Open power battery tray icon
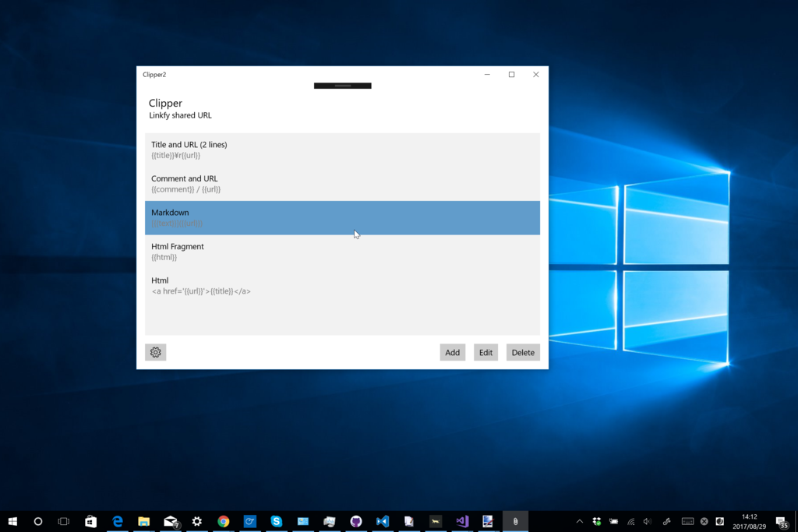 [x=614, y=521]
